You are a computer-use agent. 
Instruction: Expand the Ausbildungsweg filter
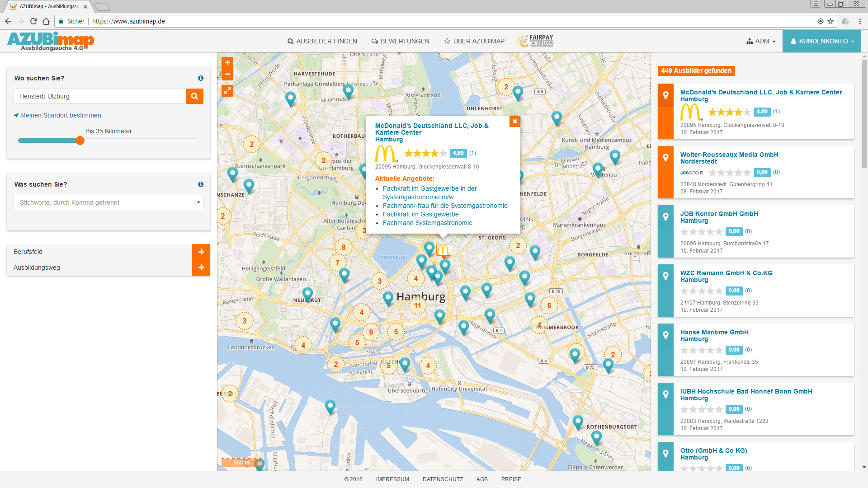(x=201, y=267)
